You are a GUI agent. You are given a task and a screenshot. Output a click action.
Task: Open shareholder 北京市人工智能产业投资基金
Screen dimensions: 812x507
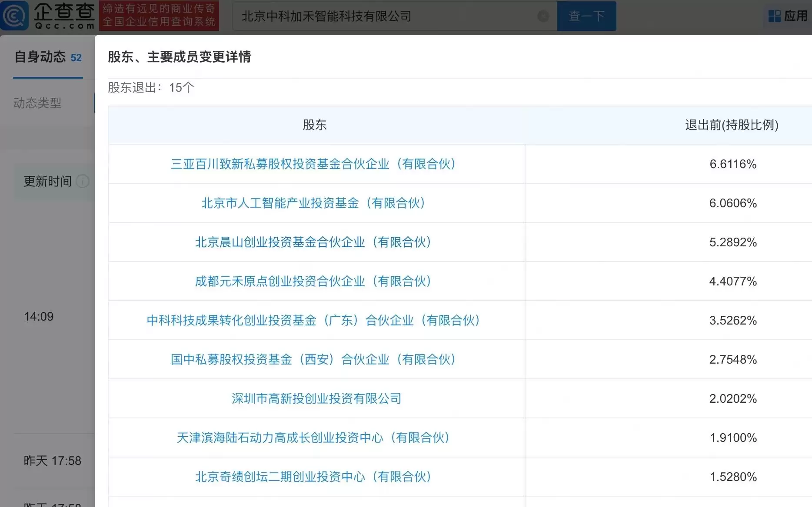313,203
